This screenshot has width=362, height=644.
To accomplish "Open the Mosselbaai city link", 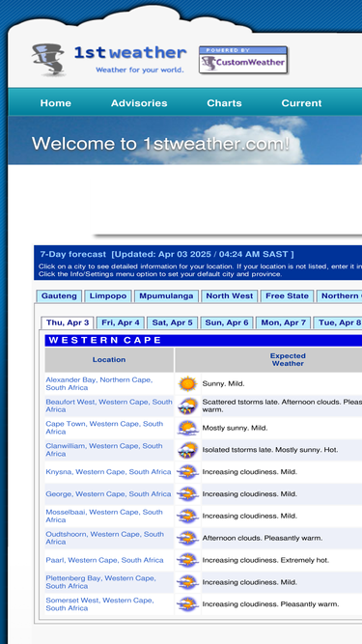I will [104, 516].
